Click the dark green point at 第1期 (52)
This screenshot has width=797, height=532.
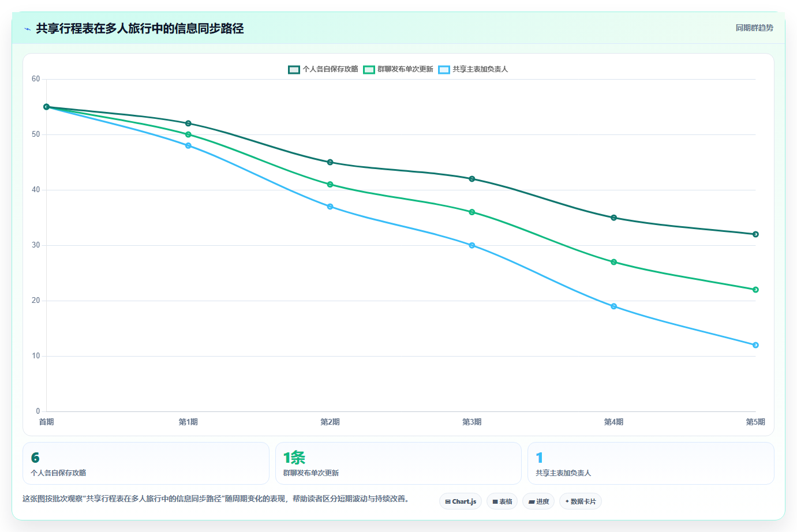tap(188, 123)
